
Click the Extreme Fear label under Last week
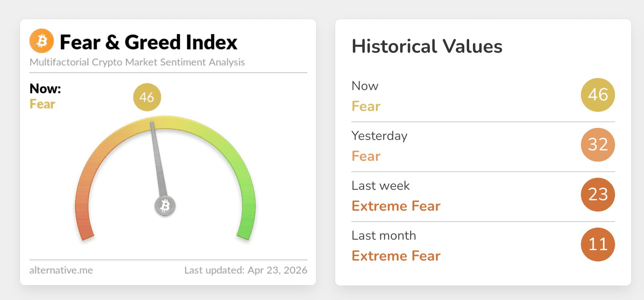tap(396, 206)
